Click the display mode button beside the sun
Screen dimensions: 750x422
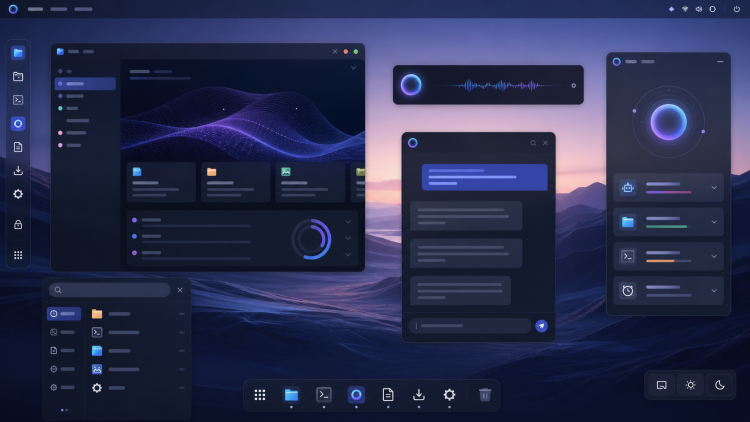[x=662, y=385]
